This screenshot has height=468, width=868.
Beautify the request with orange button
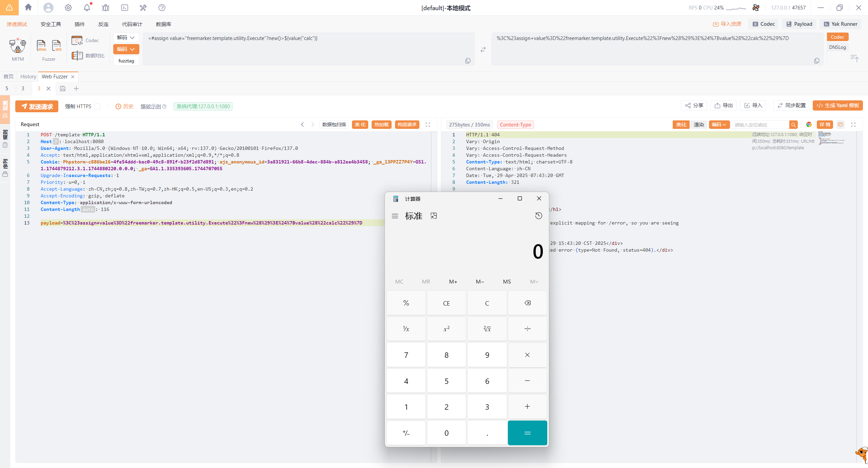click(x=360, y=124)
